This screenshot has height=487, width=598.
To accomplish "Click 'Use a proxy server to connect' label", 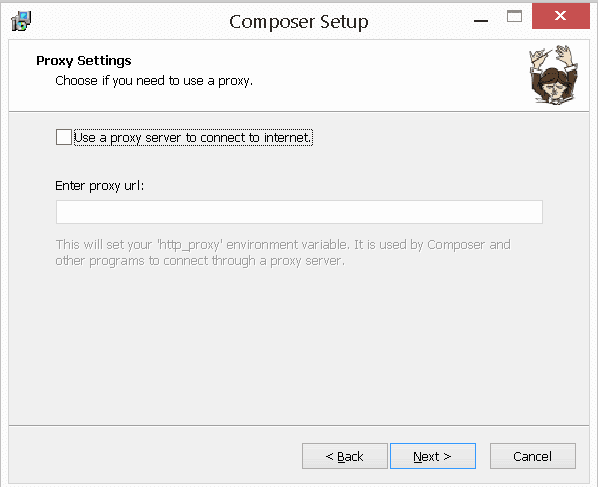I will 193,137.
